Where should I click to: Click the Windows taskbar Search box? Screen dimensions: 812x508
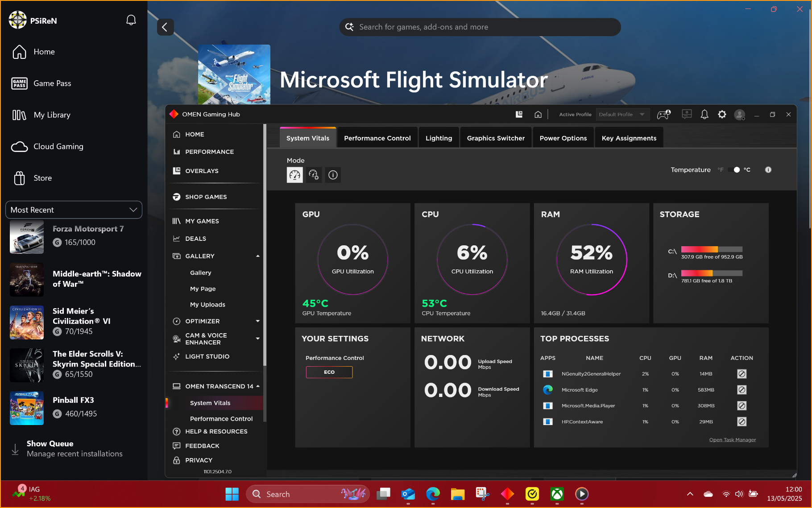[308, 494]
